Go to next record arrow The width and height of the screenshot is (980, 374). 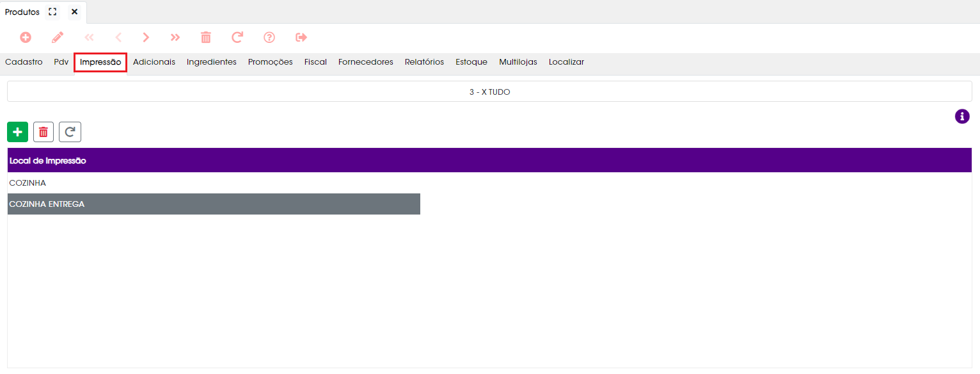coord(146,38)
